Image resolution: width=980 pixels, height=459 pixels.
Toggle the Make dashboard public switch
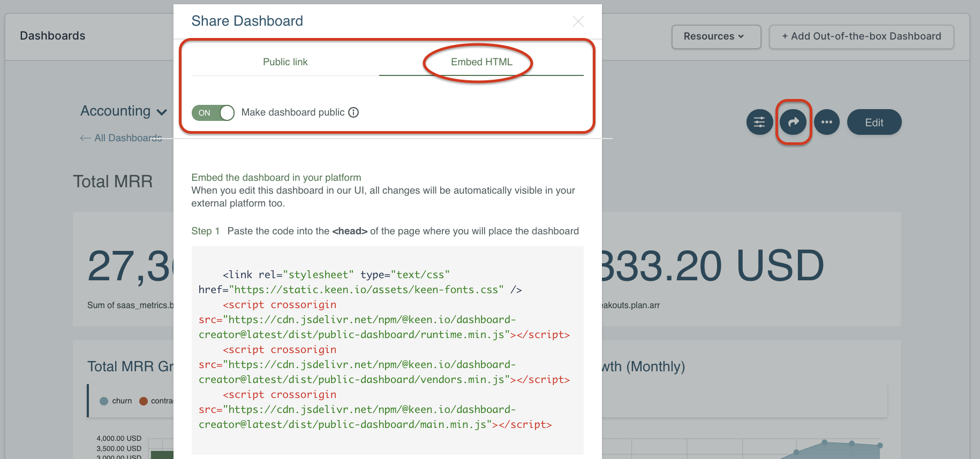[213, 112]
